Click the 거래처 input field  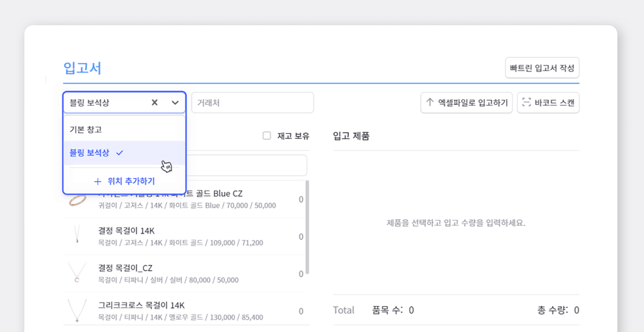tap(252, 103)
